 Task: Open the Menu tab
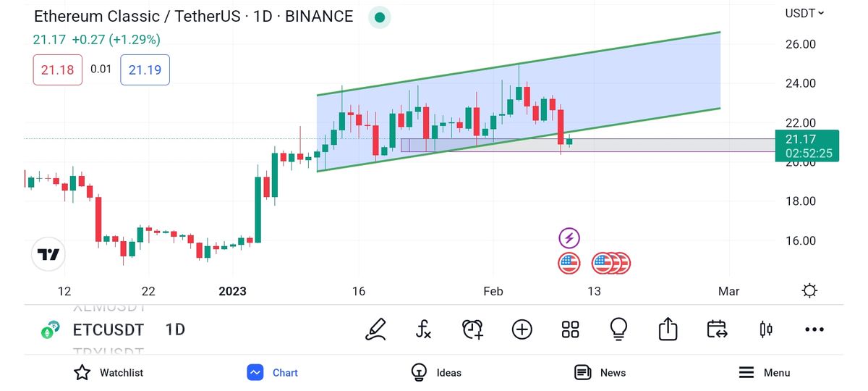(764, 372)
